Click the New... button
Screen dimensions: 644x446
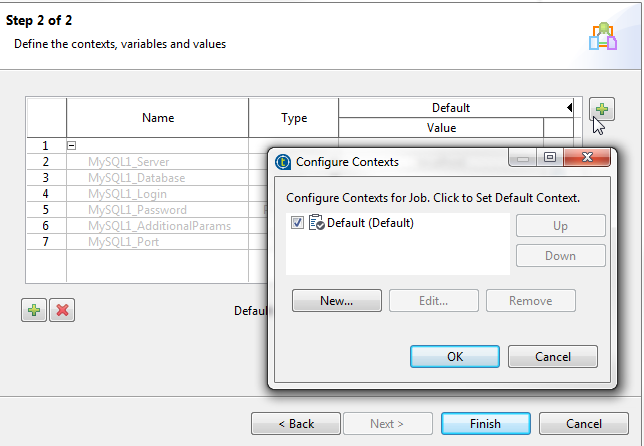tap(337, 300)
